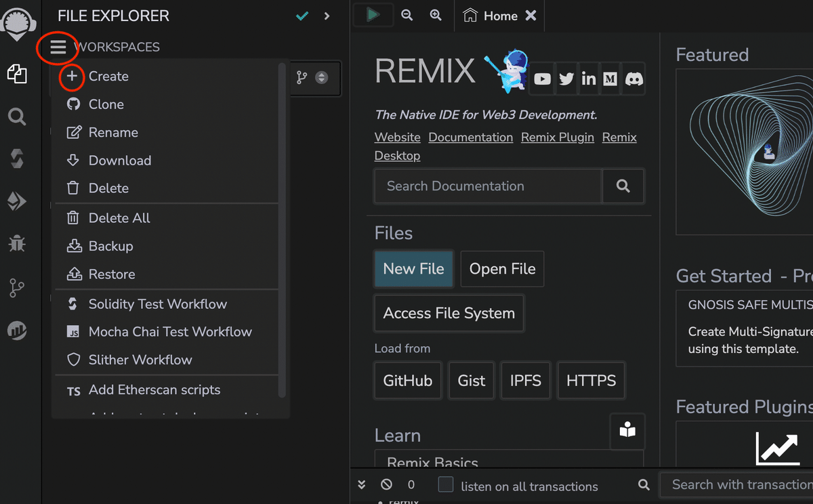The height and width of the screenshot is (504, 813).
Task: Click the green checkmark in File Explorer header
Action: (303, 16)
